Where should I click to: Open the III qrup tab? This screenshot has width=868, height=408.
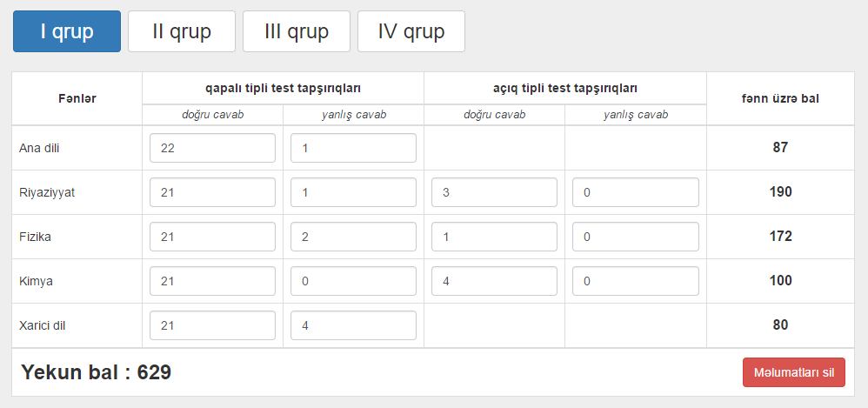(297, 31)
